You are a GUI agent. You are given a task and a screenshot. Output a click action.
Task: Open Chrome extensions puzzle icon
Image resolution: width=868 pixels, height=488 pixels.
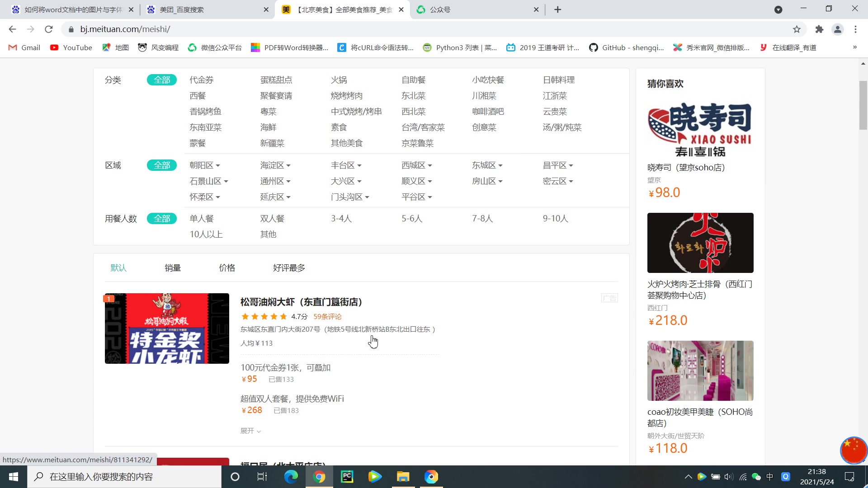(819, 29)
